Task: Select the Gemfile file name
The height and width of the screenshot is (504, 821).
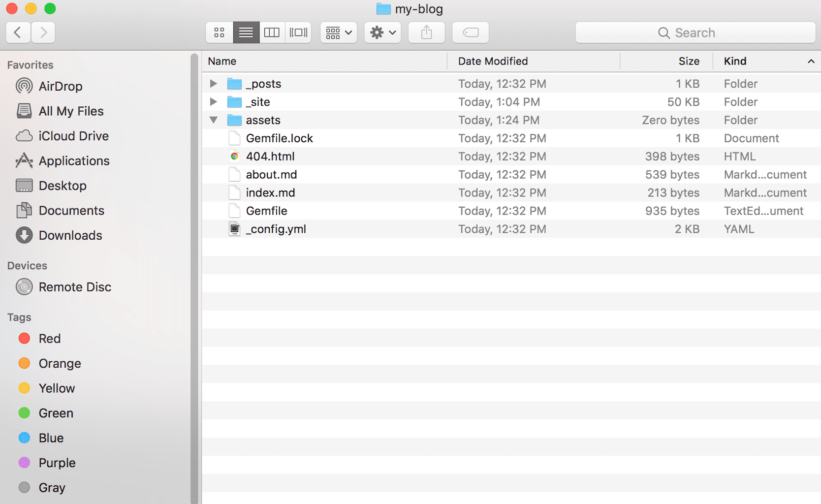Action: (x=266, y=211)
